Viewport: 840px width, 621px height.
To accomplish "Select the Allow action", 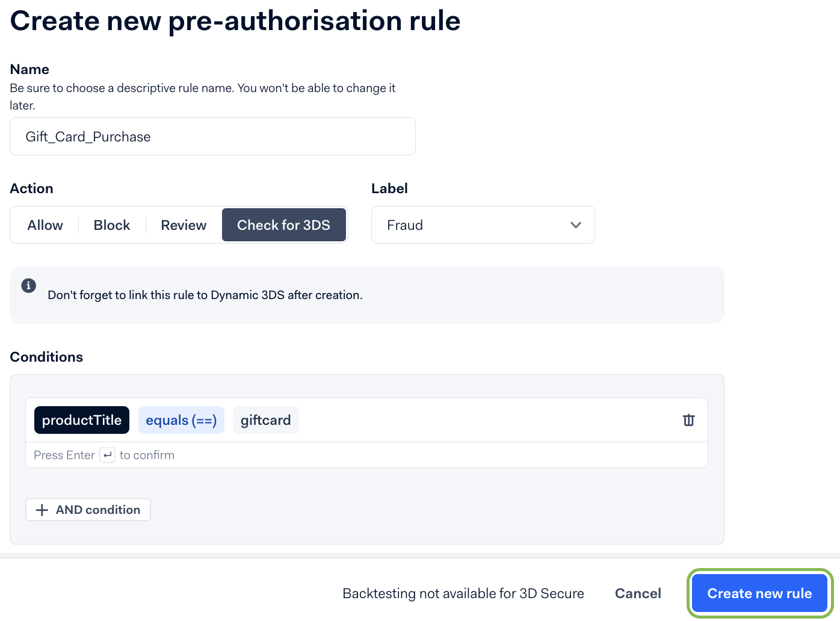I will point(45,225).
